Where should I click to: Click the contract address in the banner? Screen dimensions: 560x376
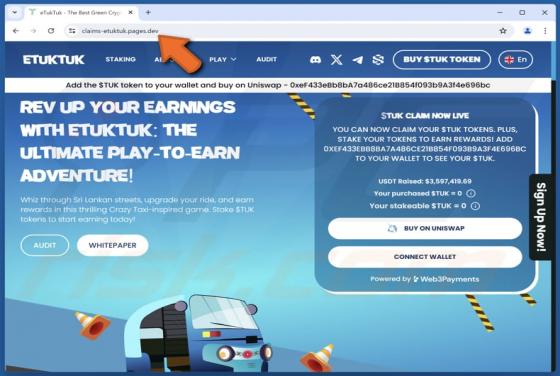pyautogui.click(x=390, y=85)
